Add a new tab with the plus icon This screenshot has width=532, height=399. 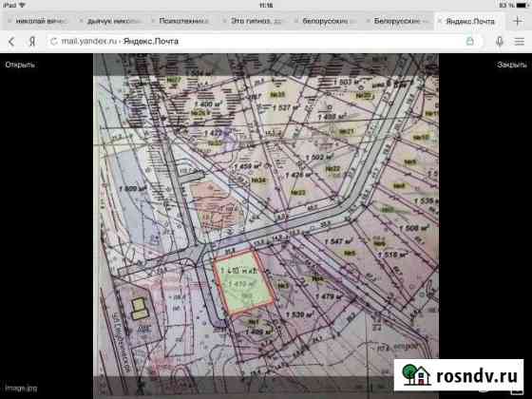518,21
